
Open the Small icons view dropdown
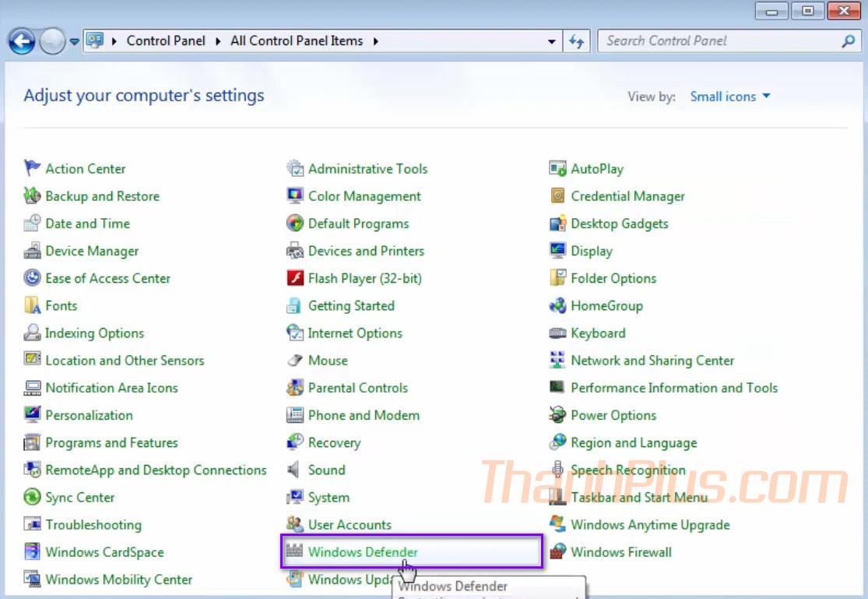tap(730, 97)
